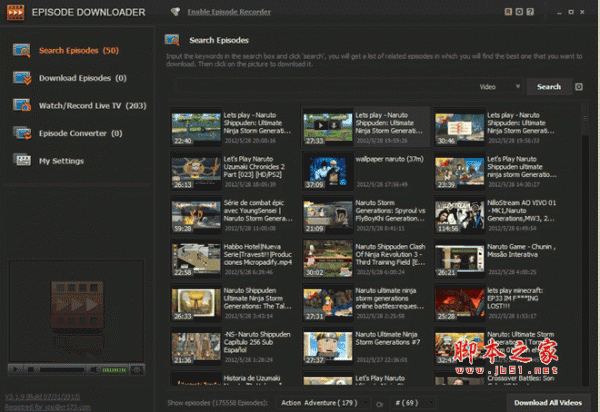This screenshot has height=412, width=600.
Task: Click Enable Episode Recorder link
Action: click(229, 12)
